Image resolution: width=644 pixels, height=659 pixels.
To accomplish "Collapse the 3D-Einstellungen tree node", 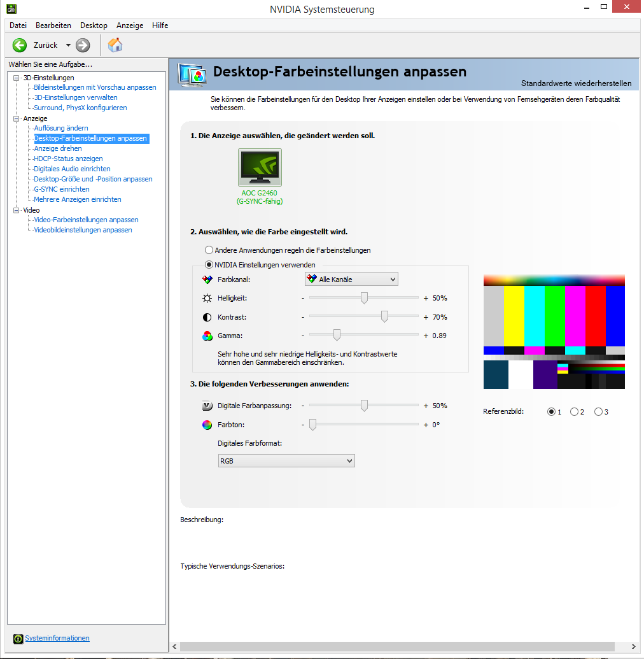I will [16, 78].
